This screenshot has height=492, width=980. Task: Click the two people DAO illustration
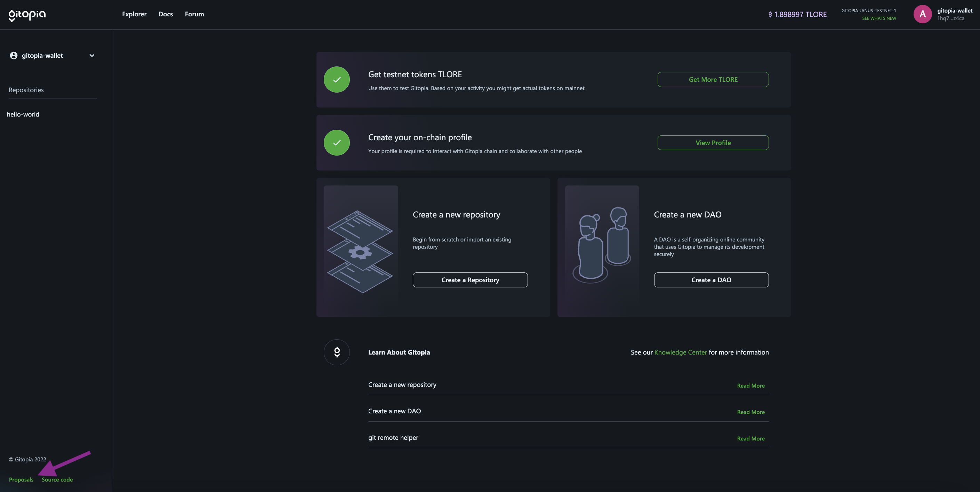click(x=602, y=245)
